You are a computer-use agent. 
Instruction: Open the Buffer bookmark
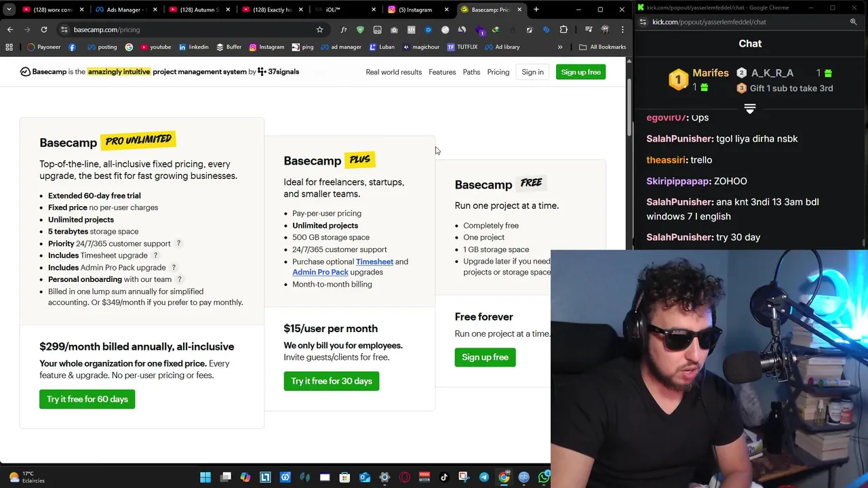(x=229, y=47)
